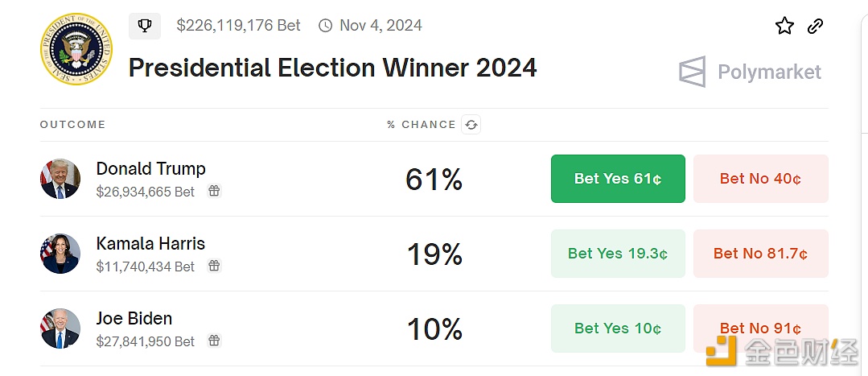Refresh the % chance column icon
This screenshot has width=868, height=376.
(471, 125)
